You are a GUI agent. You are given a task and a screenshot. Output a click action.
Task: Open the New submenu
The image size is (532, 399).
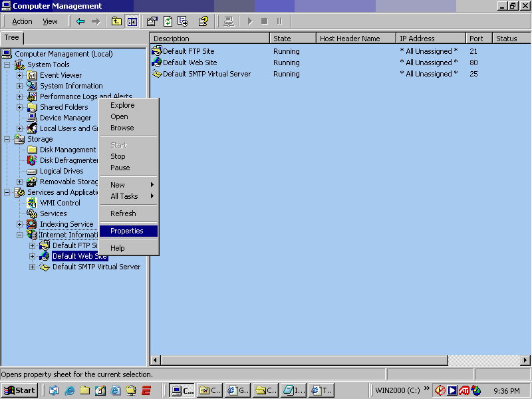[128, 185]
